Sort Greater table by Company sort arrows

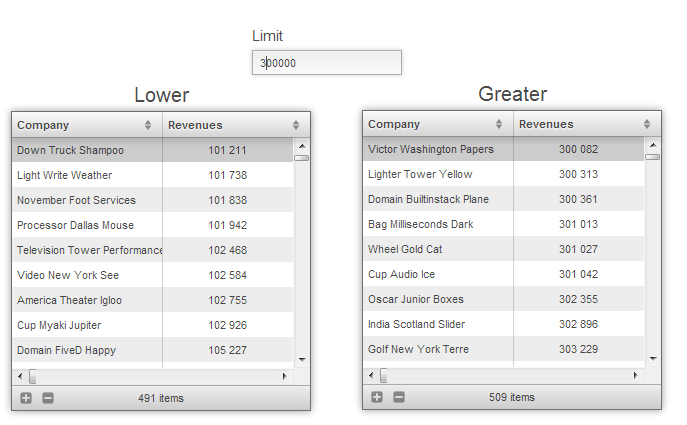(499, 124)
